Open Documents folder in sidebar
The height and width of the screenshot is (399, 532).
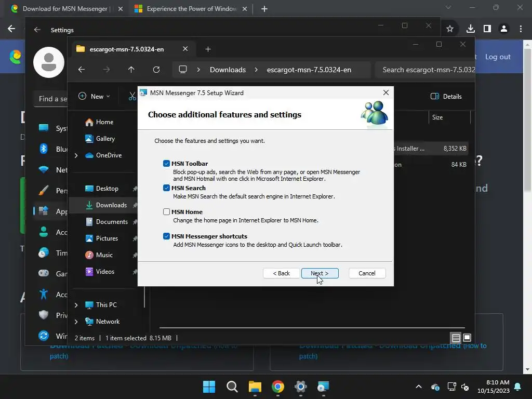coord(112,221)
